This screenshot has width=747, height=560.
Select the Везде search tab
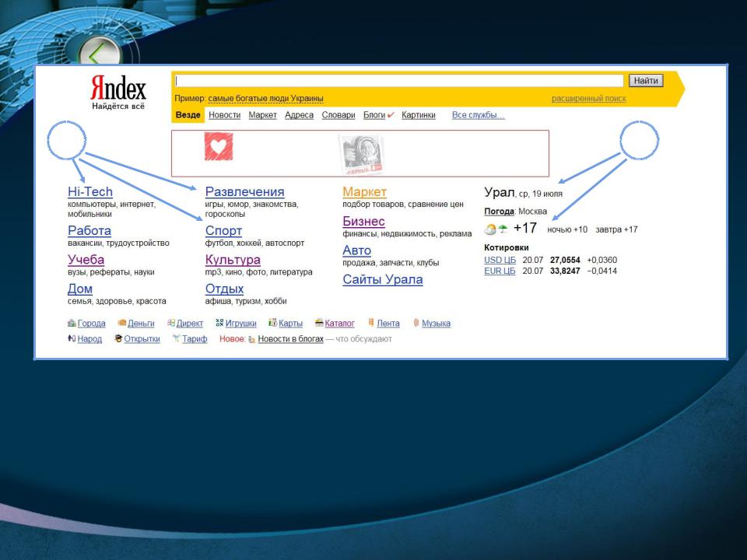pyautogui.click(x=188, y=115)
